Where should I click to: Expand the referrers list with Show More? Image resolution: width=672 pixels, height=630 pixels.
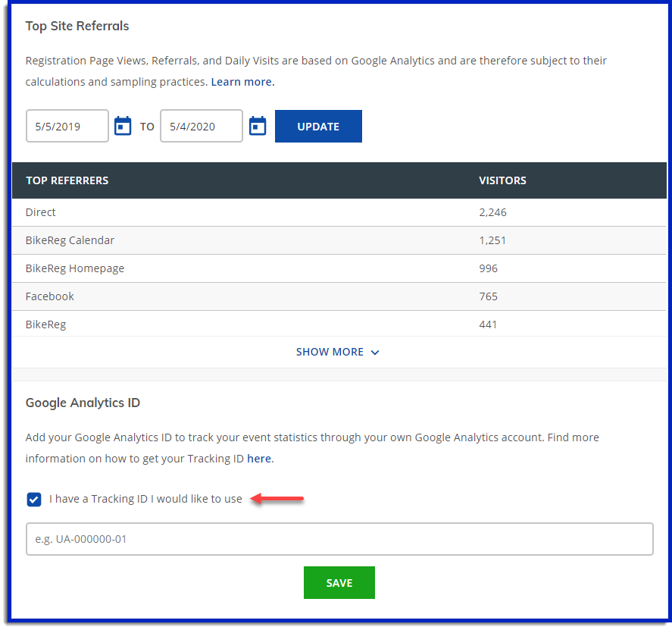point(337,352)
